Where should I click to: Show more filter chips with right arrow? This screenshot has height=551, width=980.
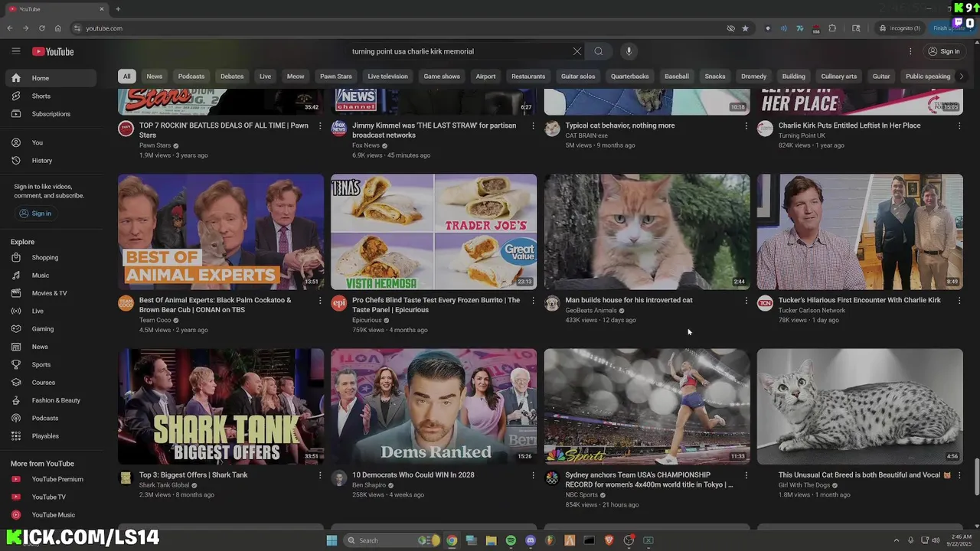point(962,77)
